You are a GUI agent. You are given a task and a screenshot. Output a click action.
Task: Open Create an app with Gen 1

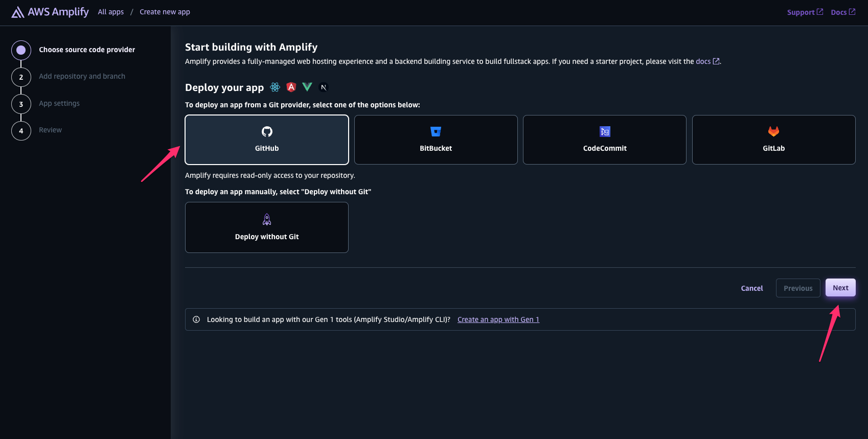[x=498, y=319]
